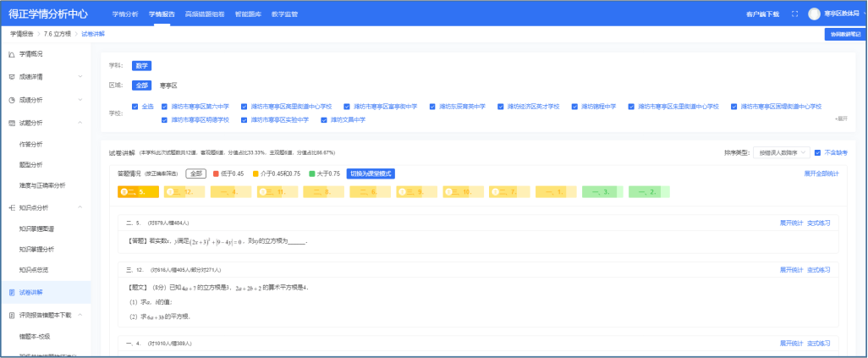Click the 试卷讲解 document icon in sidebar
This screenshot has height=358, width=868.
(12, 292)
